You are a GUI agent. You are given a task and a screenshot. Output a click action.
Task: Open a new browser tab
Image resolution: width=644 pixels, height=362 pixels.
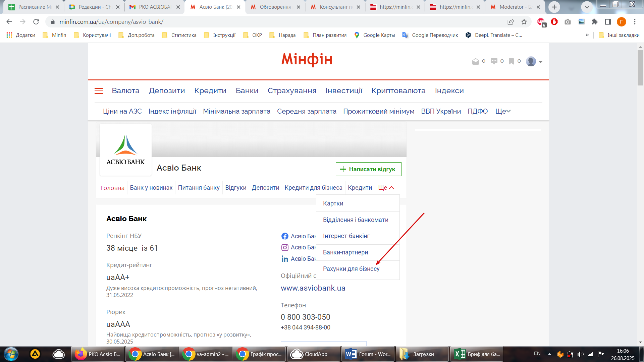pos(554,7)
